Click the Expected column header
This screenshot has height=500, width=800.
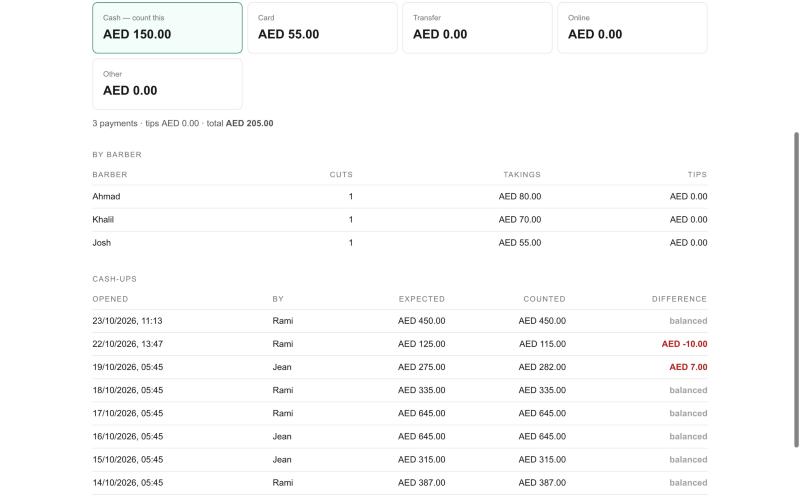[x=422, y=299]
